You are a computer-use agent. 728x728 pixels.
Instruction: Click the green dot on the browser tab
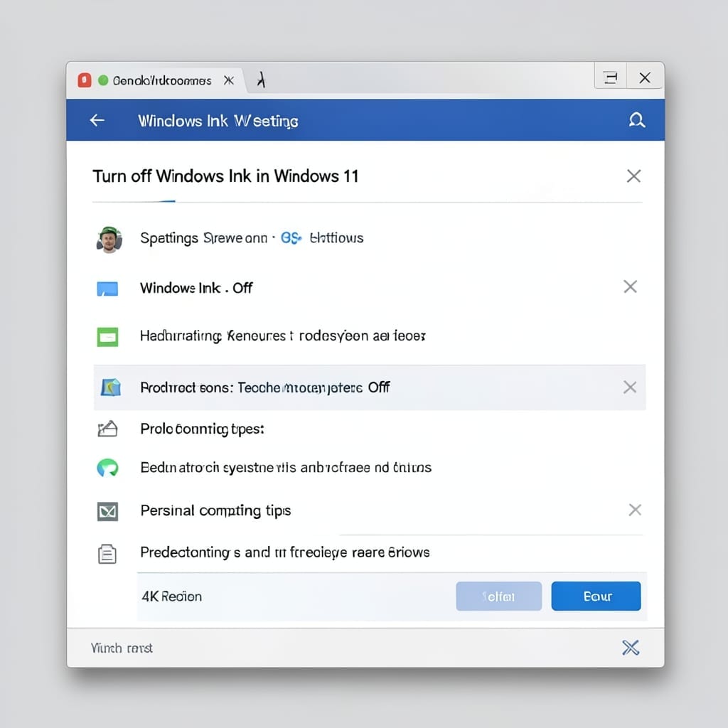(x=103, y=80)
